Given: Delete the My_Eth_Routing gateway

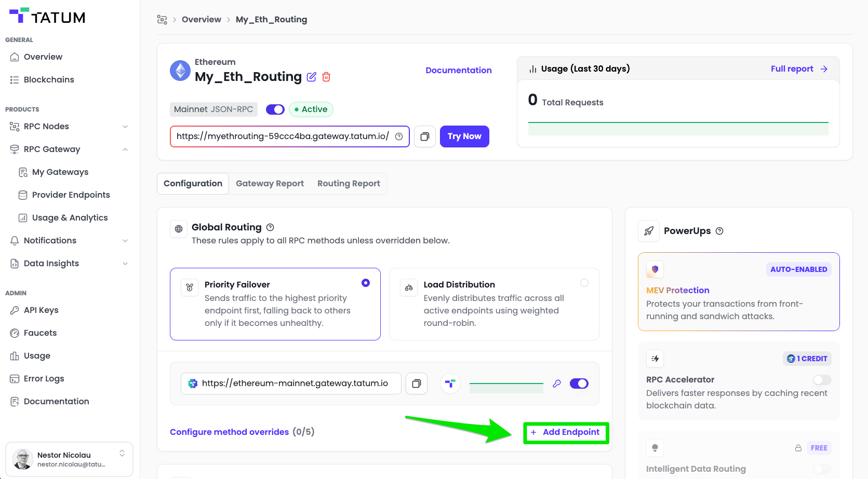Looking at the screenshot, I should (326, 77).
